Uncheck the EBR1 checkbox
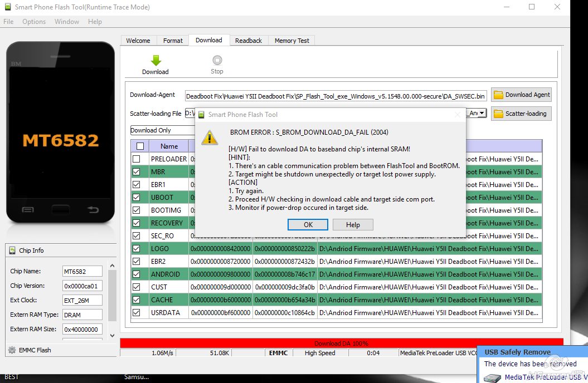The image size is (588, 383). point(137,184)
